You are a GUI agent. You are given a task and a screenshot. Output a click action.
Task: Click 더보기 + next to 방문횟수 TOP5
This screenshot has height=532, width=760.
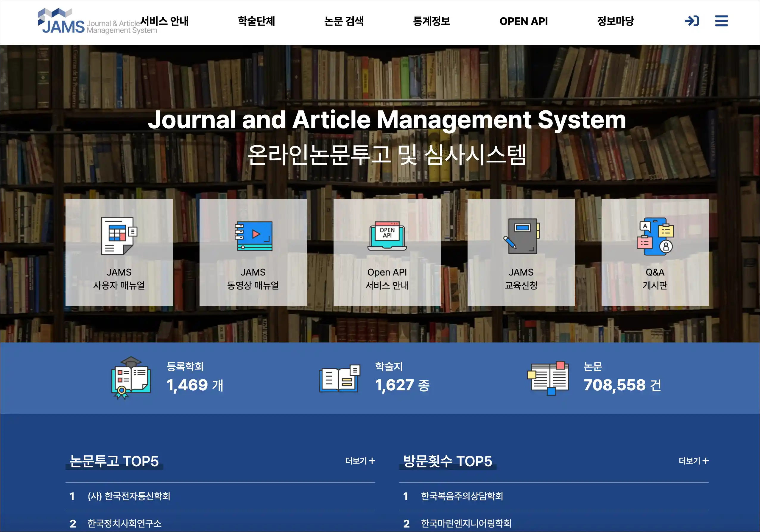point(694,461)
